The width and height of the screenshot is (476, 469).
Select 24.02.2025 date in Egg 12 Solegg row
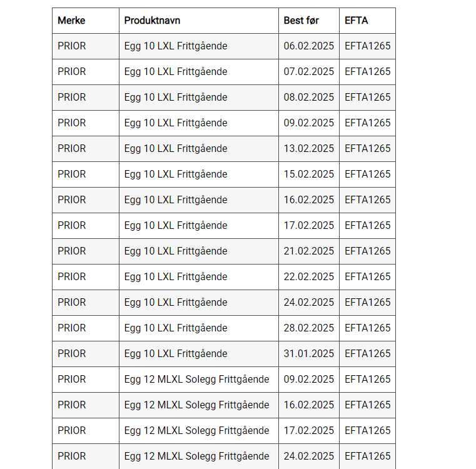click(x=309, y=456)
